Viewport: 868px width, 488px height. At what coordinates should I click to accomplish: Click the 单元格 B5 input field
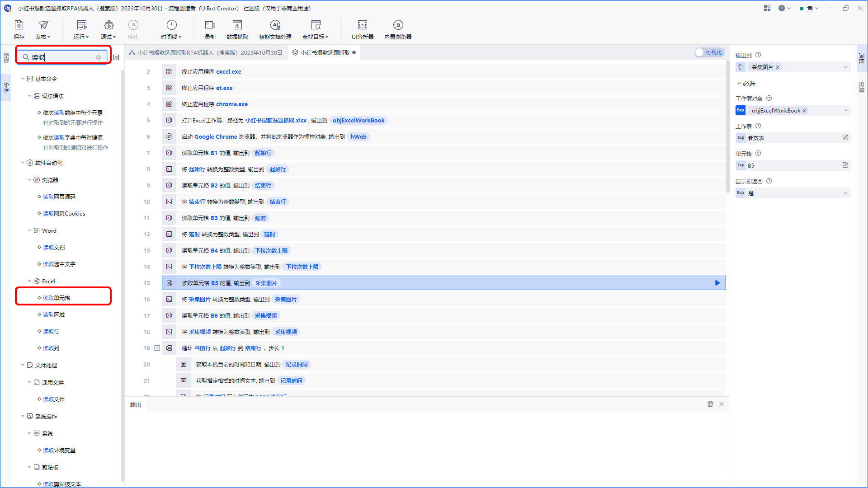[x=793, y=165]
